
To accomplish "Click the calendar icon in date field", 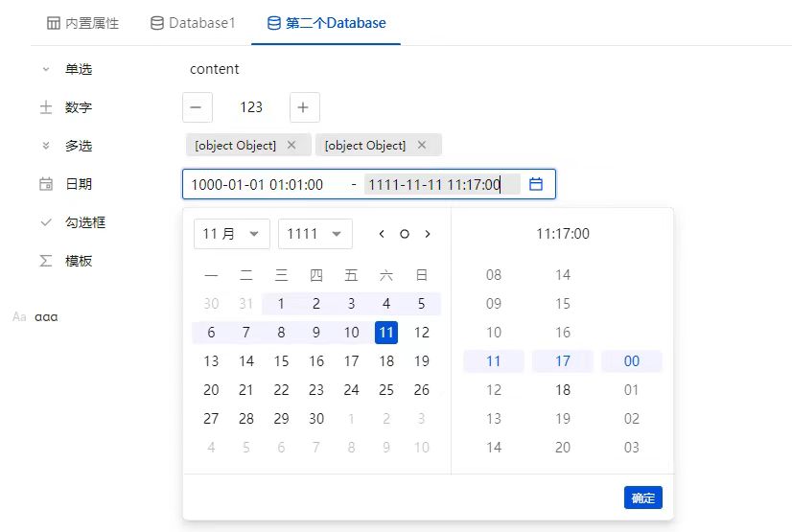I will 536,184.
